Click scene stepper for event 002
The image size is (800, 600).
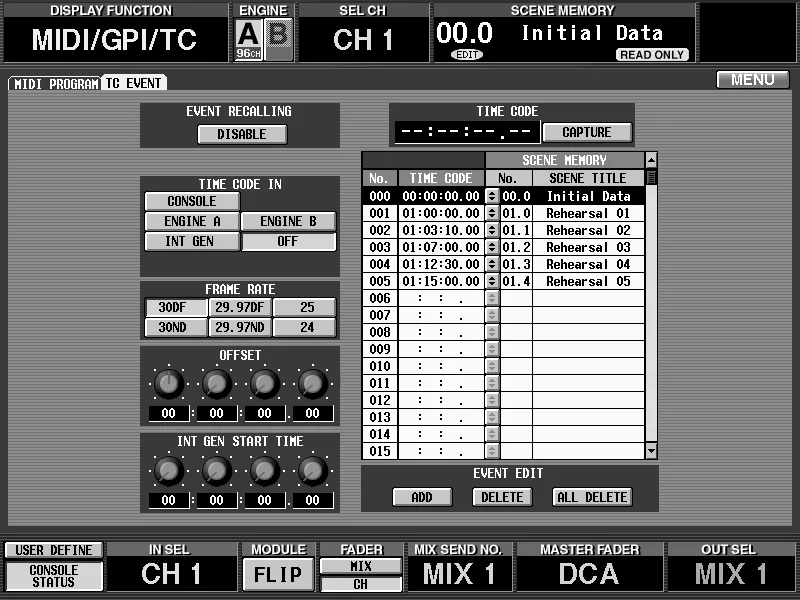[492, 230]
